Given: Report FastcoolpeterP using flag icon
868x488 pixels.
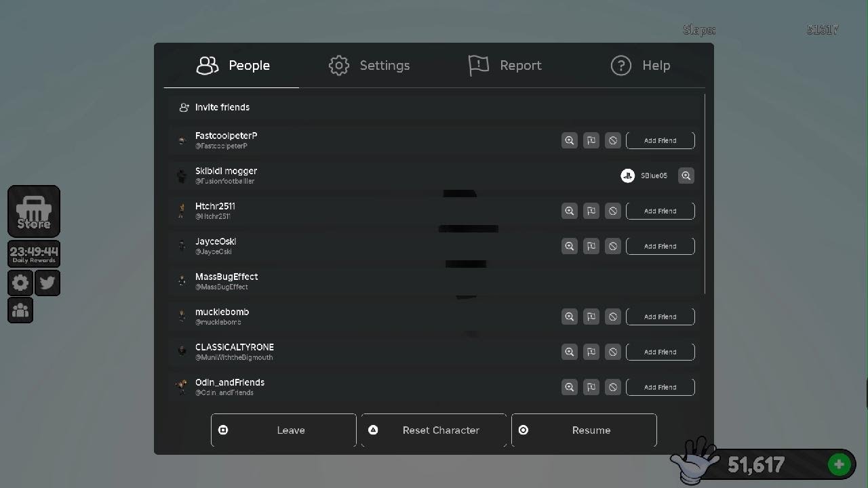Looking at the screenshot, I should pos(591,140).
